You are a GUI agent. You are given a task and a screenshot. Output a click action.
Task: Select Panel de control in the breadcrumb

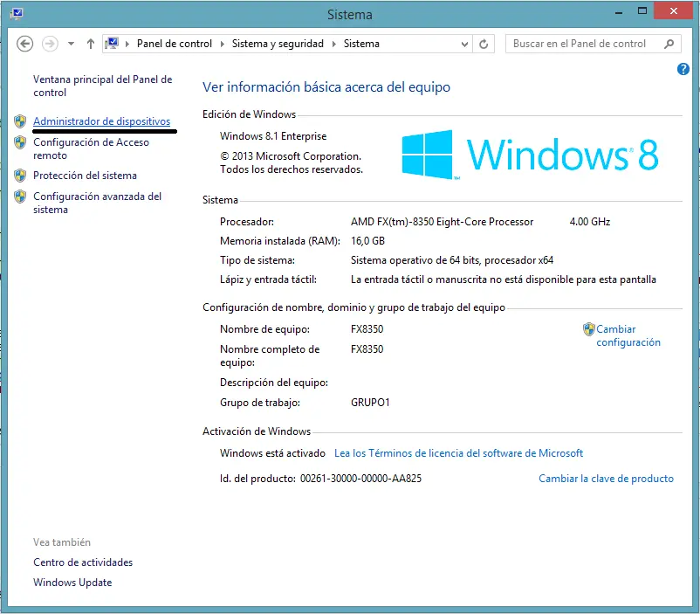click(174, 44)
